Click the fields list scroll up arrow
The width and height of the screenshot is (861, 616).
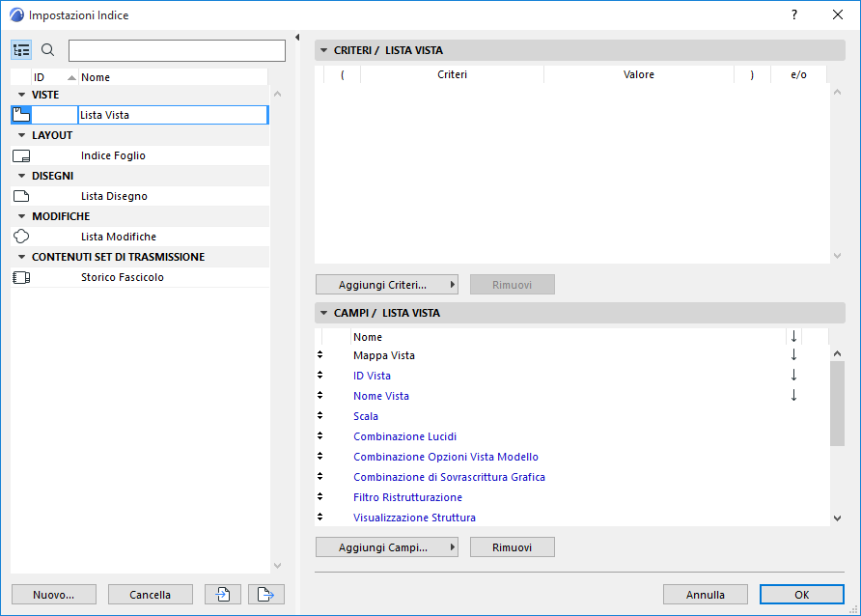pyautogui.click(x=837, y=353)
